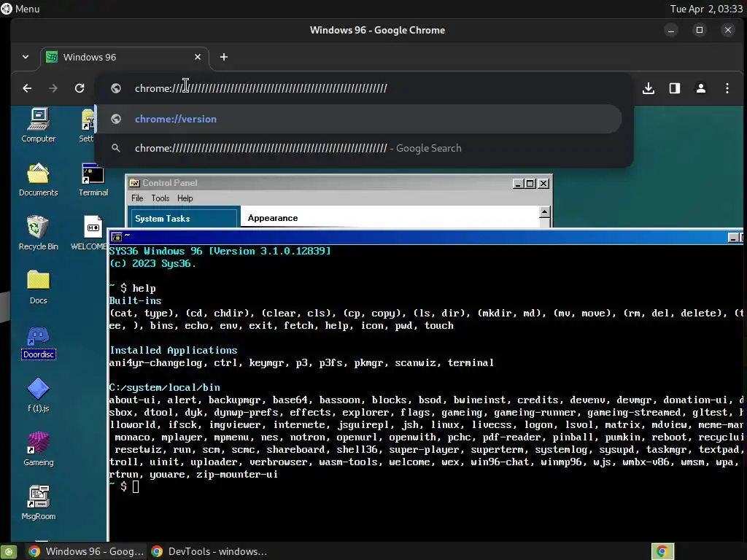Image resolution: width=747 pixels, height=560 pixels.
Task: Launch the Terminal desktop shortcut
Action: click(93, 179)
